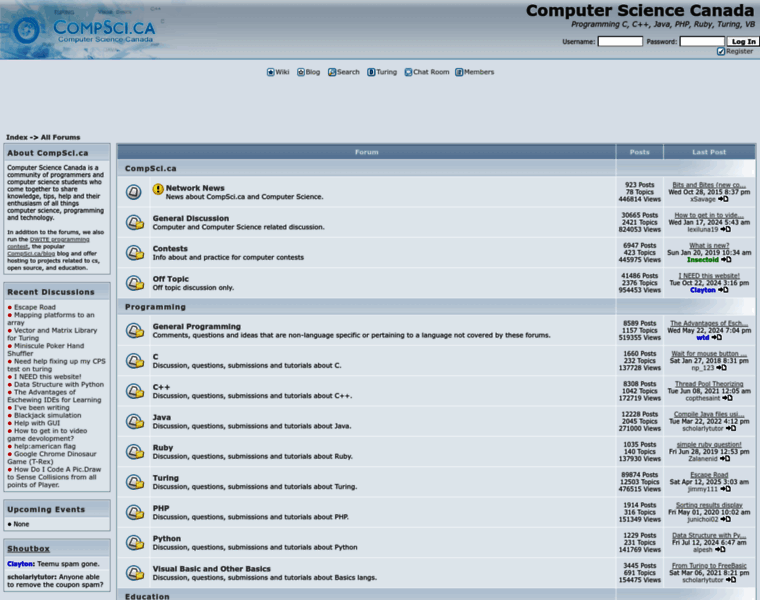The width and height of the screenshot is (760, 600).
Task: Jump to latest post by lexiluna19
Action: (726, 229)
